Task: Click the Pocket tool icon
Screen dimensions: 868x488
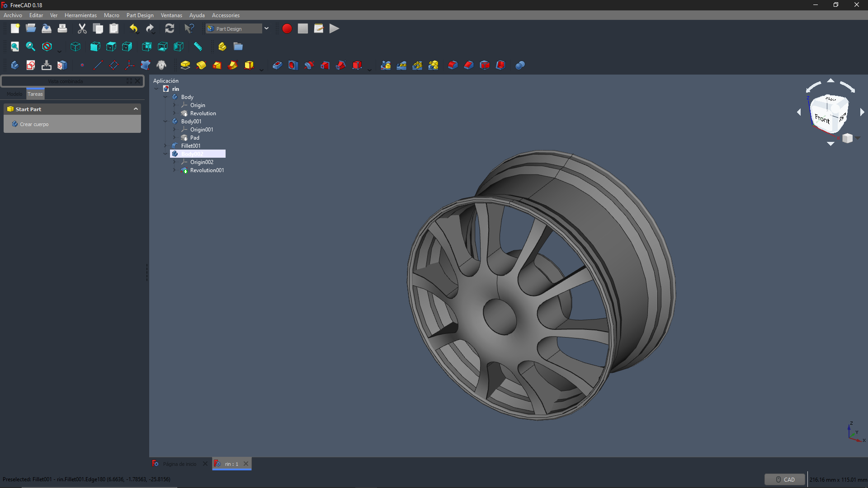Action: coord(277,65)
